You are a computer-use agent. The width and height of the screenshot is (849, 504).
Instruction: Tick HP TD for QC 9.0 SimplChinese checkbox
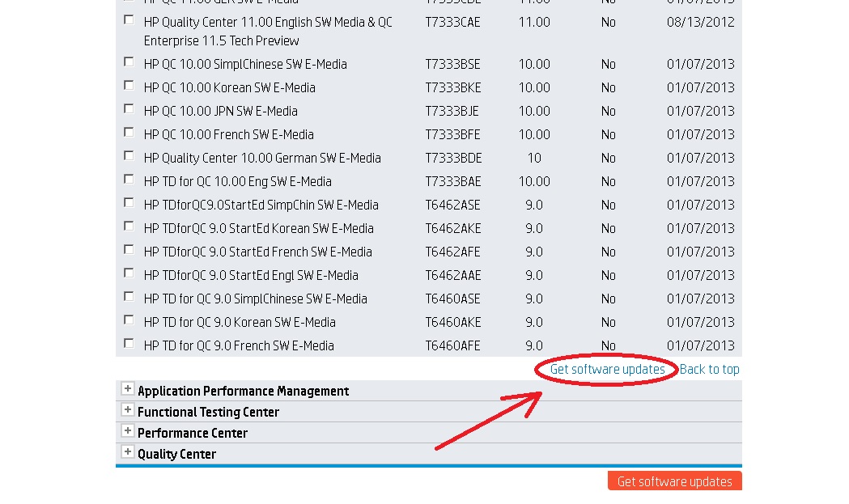[x=129, y=297]
